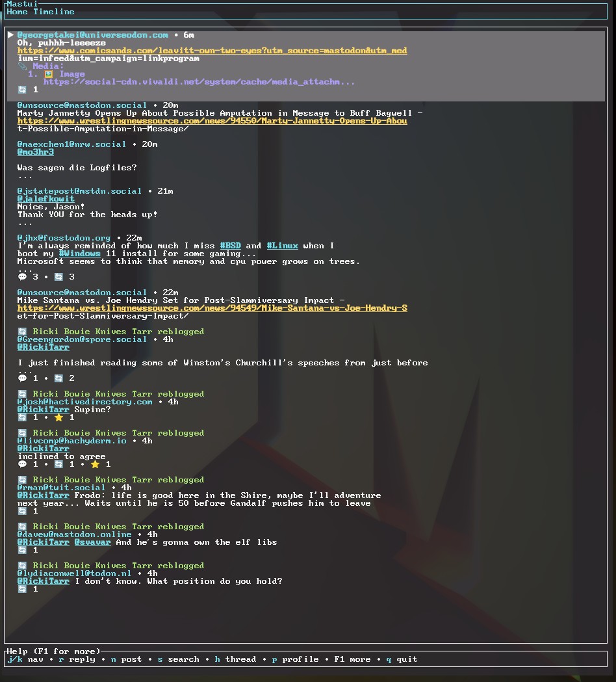
Task: Click the paperclip Media icon in georgetakei's post
Action: (23, 66)
